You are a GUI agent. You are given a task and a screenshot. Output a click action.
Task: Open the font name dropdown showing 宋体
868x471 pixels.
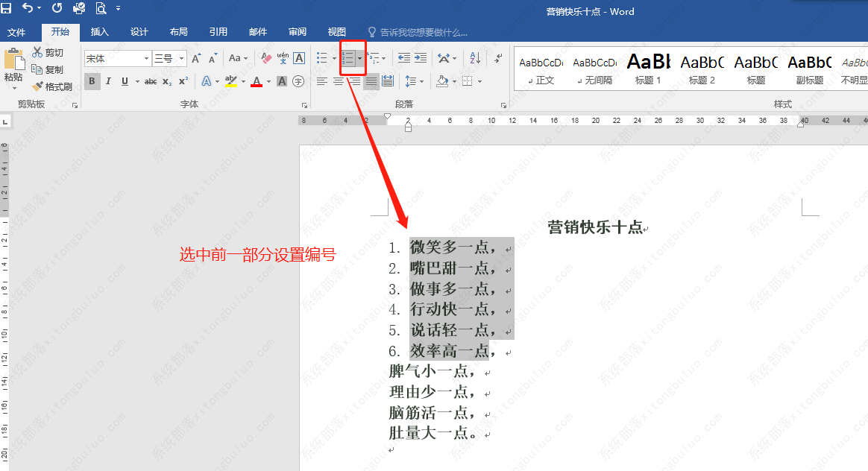(147, 57)
